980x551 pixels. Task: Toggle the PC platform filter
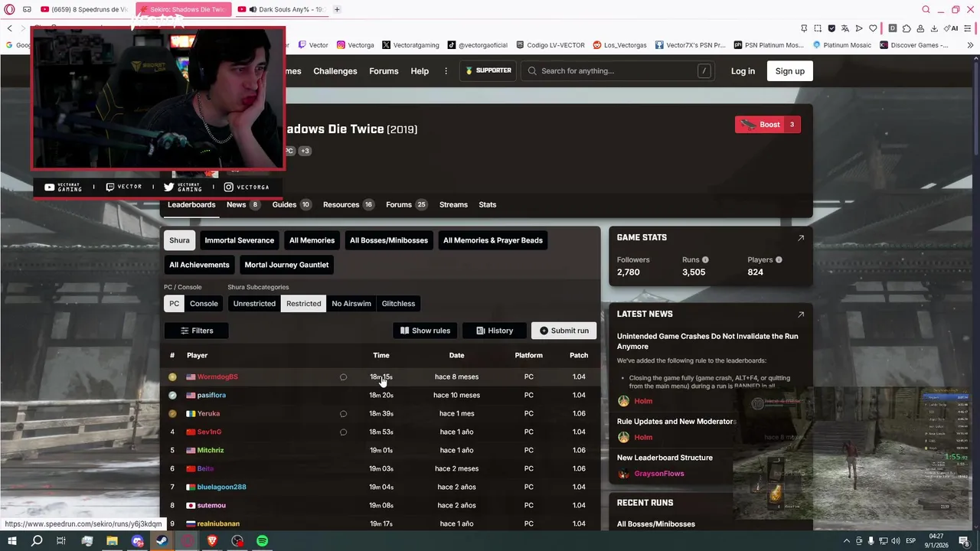pos(175,304)
